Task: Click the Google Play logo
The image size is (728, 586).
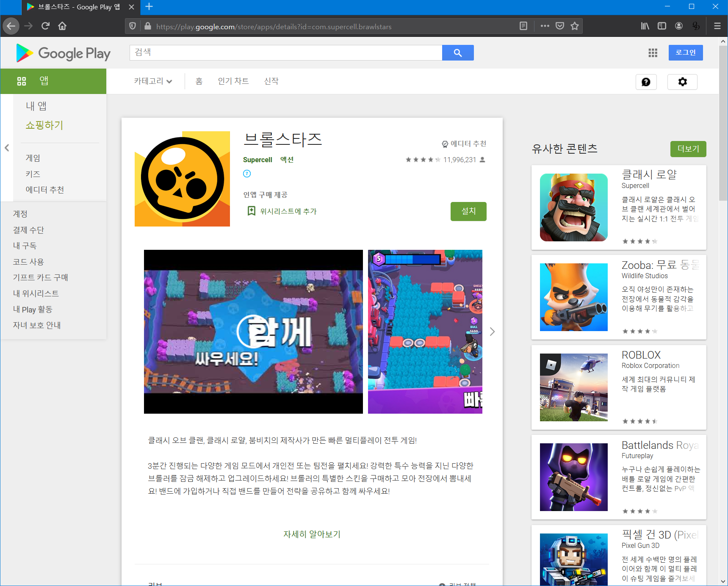Action: click(63, 53)
